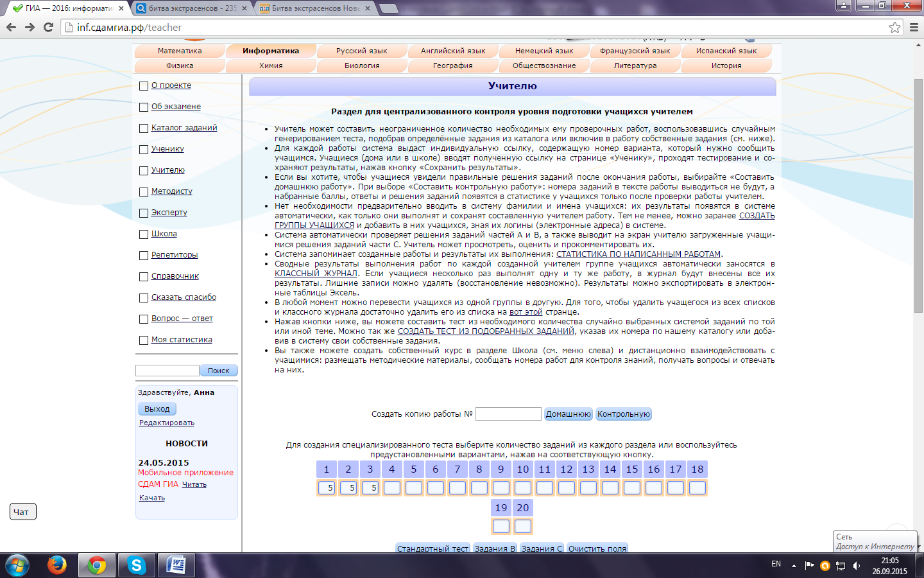This screenshot has height=578, width=924.
Task: Select the История subject tab
Action: pos(726,66)
